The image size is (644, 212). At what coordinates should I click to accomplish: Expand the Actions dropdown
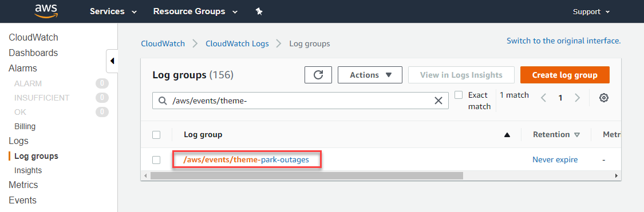(370, 75)
